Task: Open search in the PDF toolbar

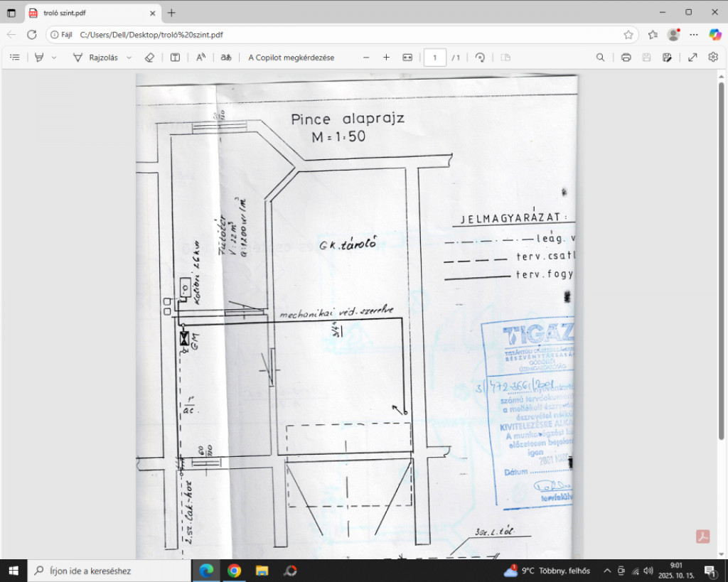Action: click(x=601, y=58)
